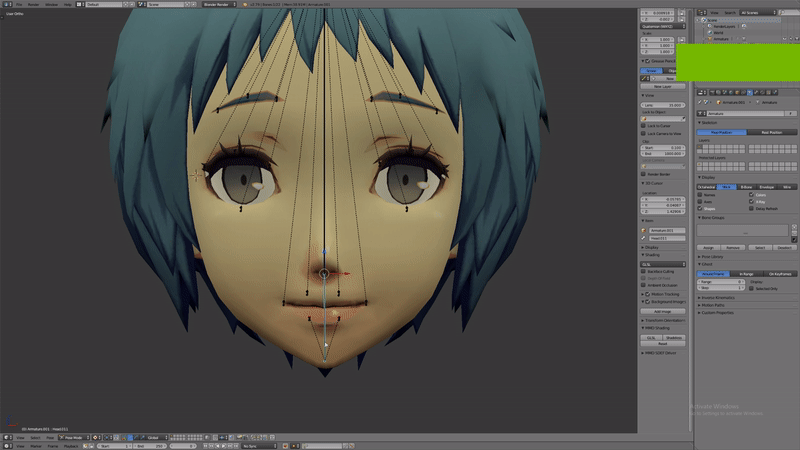Open timeline editor type icon

tap(8, 446)
